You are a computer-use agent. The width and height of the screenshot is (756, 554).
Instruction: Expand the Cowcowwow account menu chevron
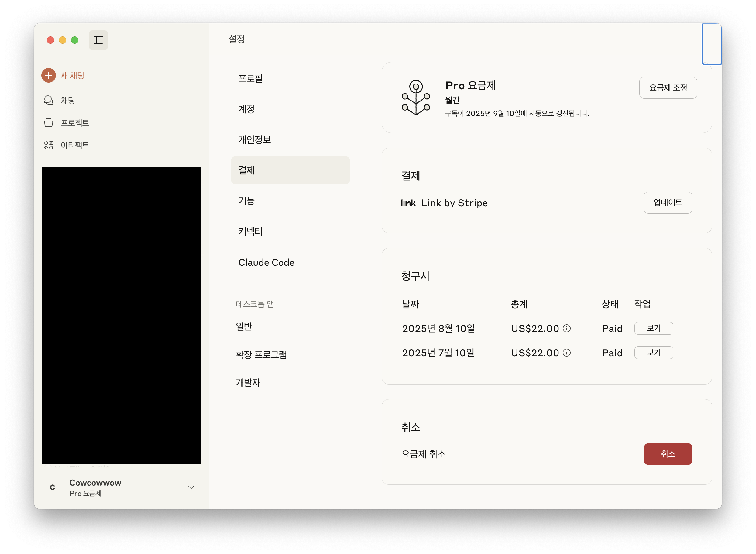pyautogui.click(x=191, y=487)
